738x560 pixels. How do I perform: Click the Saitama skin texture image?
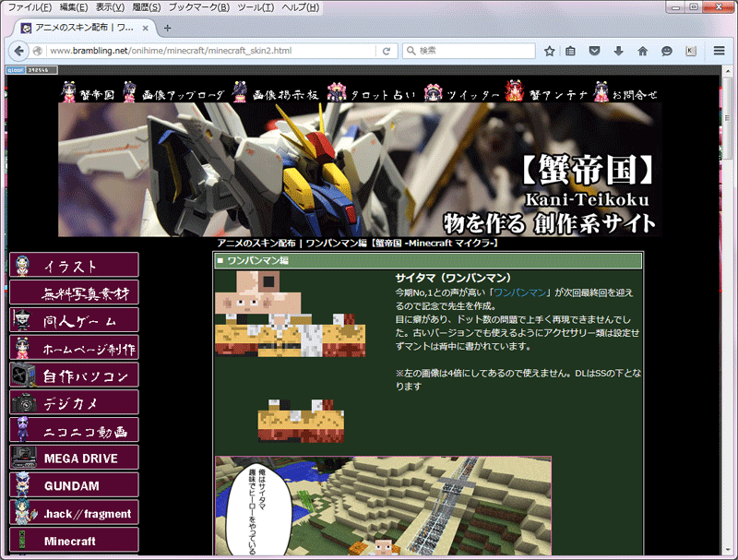click(290, 314)
